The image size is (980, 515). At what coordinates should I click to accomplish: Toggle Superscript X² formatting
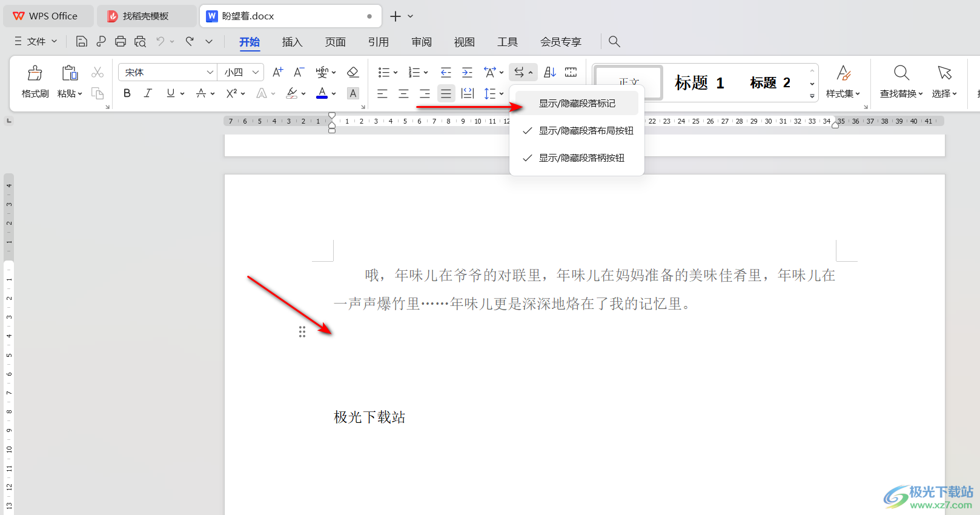[231, 93]
